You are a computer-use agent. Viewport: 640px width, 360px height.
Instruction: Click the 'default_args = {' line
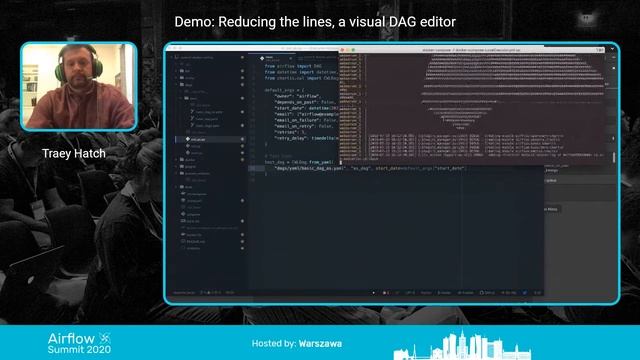click(x=284, y=90)
